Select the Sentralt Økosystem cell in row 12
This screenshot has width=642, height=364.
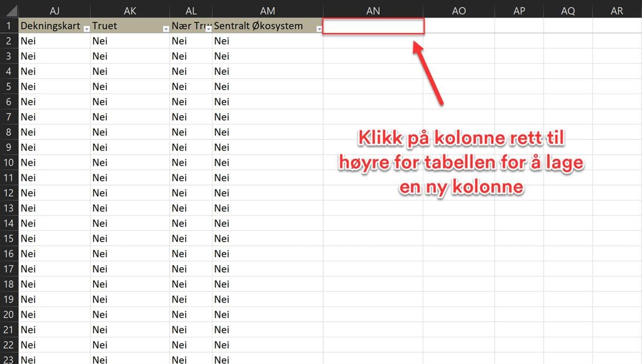pos(267,193)
